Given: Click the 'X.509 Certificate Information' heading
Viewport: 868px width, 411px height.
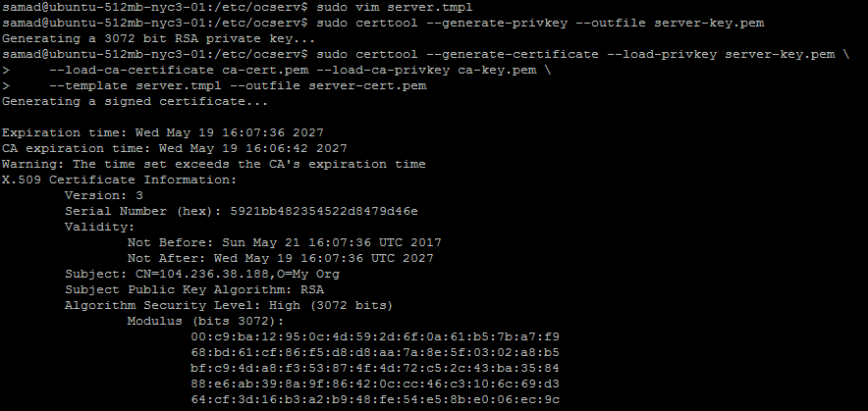Looking at the screenshot, I should pos(120,180).
